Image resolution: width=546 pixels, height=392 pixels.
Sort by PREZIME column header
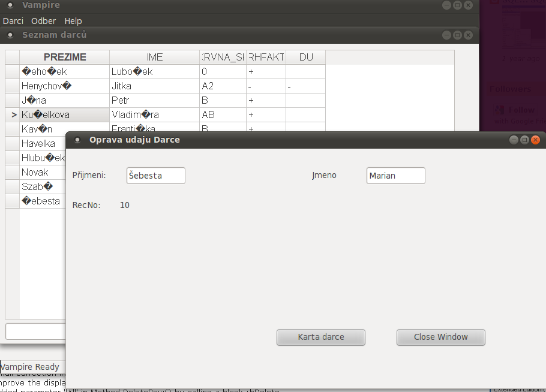(x=64, y=57)
